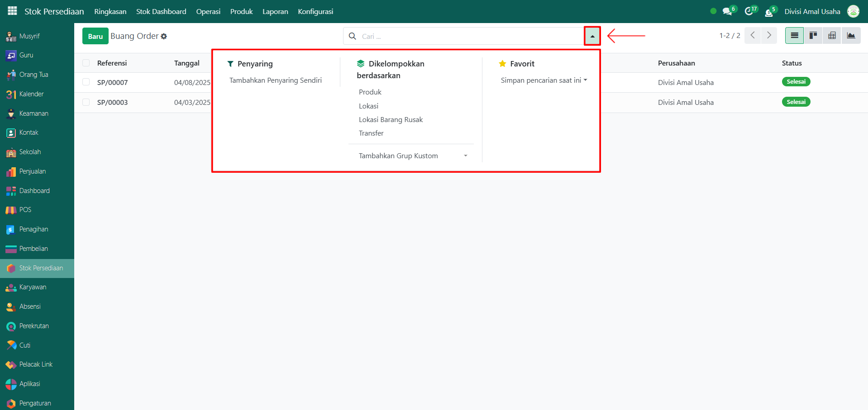Viewport: 868px width, 410px height.
Task: Click the chat messages icon
Action: [727, 11]
